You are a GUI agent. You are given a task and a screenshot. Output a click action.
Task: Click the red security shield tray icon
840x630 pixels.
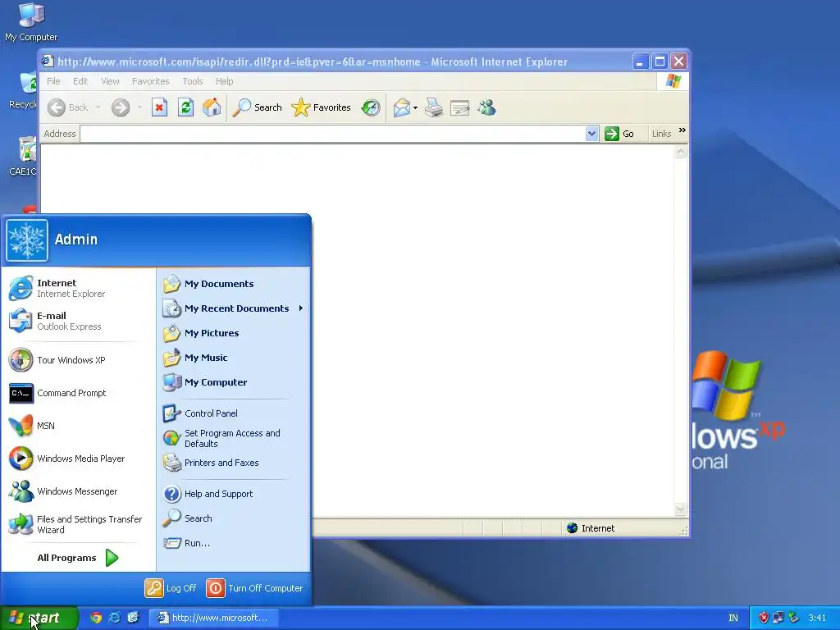[x=764, y=618]
